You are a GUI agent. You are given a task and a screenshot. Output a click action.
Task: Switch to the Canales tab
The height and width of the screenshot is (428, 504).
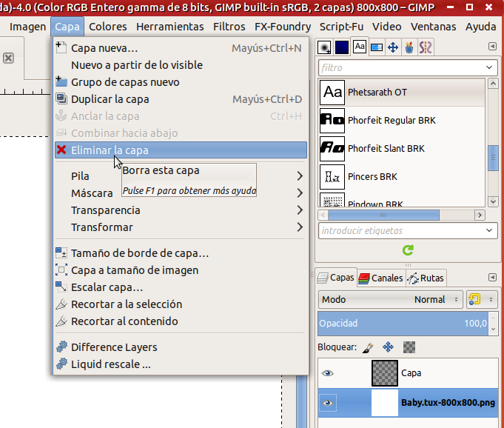(381, 278)
